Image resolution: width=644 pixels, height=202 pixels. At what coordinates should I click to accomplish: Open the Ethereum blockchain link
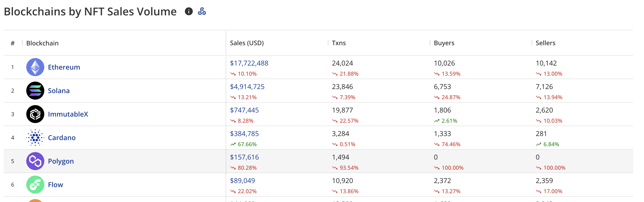64,67
